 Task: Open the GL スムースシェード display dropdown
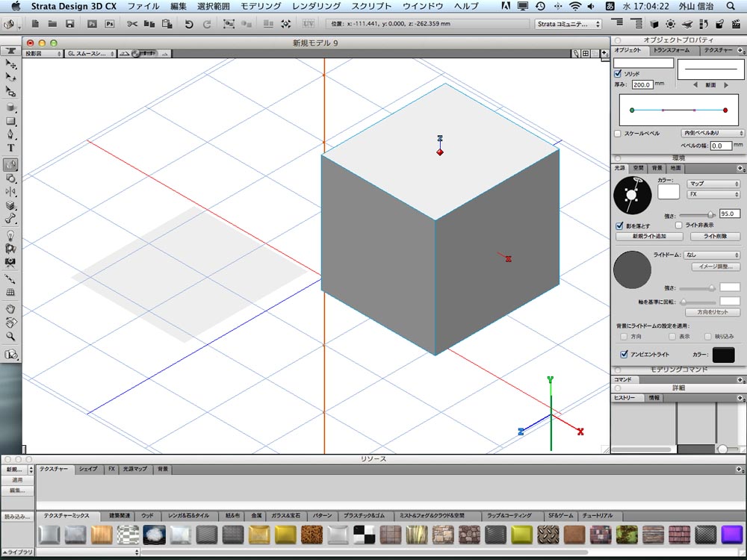[90, 54]
